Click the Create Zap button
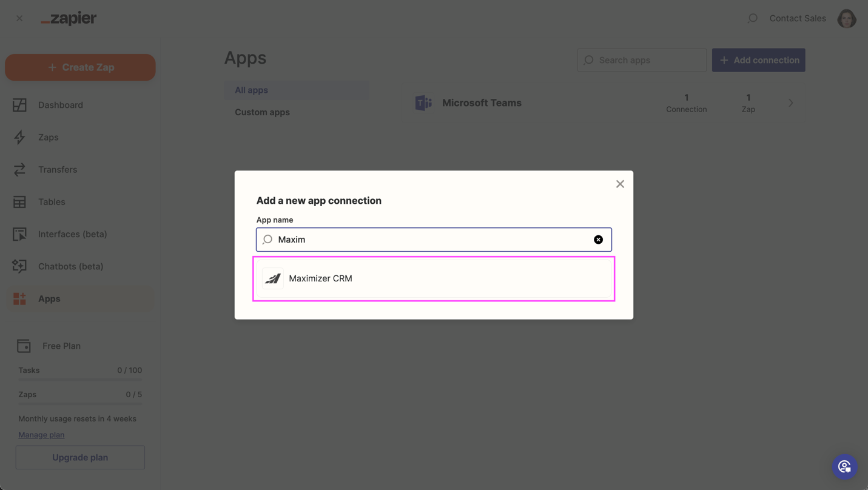868x490 pixels. [79, 67]
